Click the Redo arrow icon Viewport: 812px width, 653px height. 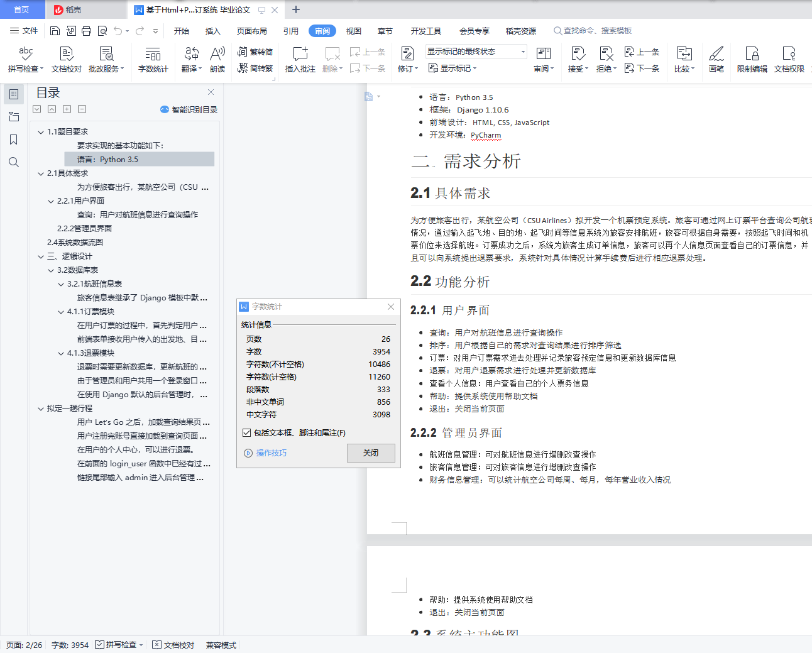coord(140,31)
